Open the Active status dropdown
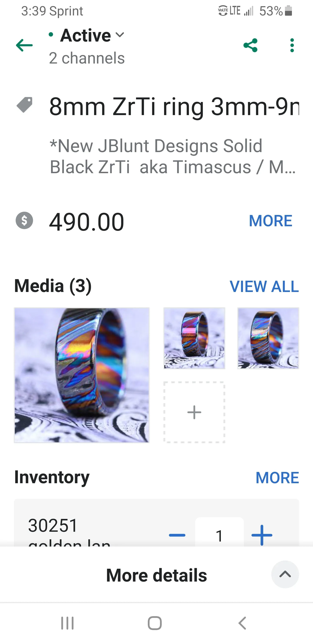Viewport: 313px width, 644px height. point(87,35)
